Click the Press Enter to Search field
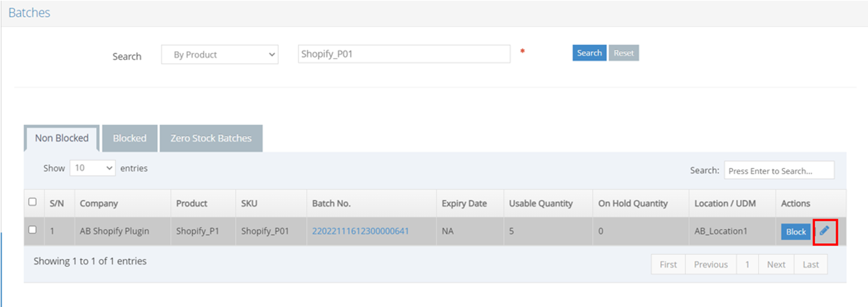Viewport: 868px width, 307px height. point(779,170)
